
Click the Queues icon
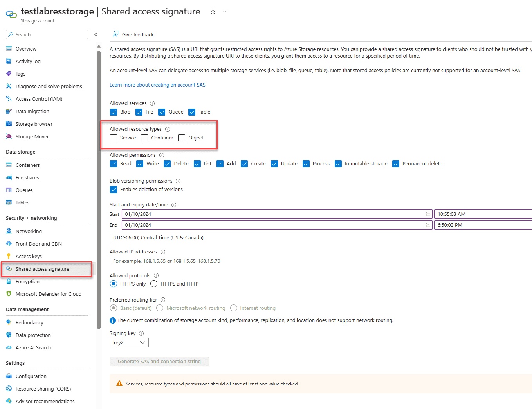(9, 190)
